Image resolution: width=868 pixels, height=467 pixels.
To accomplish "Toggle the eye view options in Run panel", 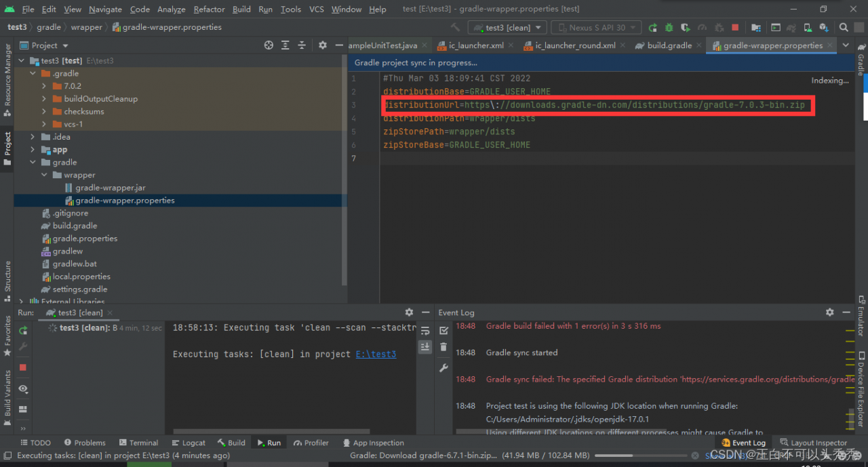I will coord(23,389).
